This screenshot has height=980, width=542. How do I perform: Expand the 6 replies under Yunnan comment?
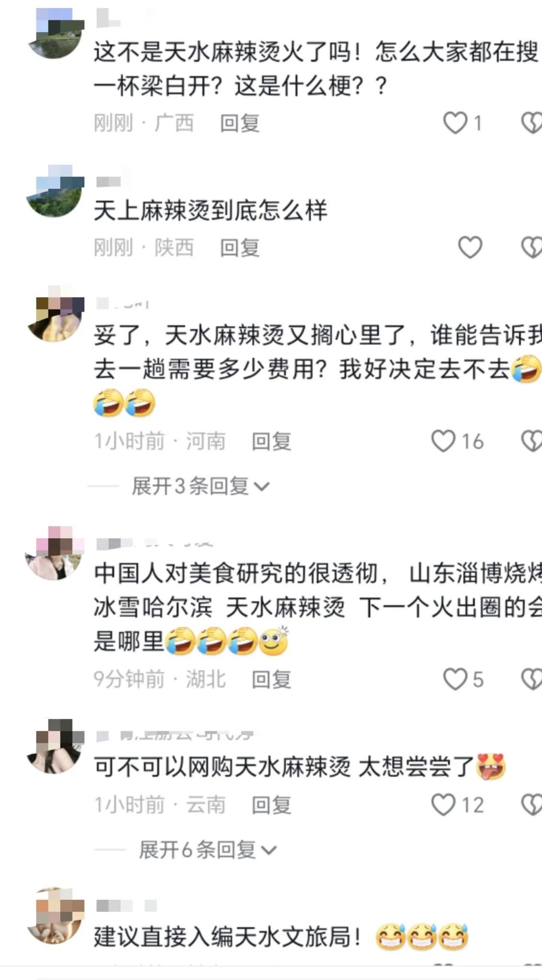point(208,850)
